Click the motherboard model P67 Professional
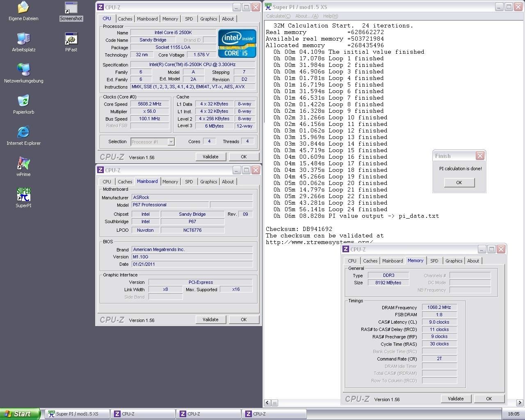This screenshot has width=525, height=420. point(170,205)
